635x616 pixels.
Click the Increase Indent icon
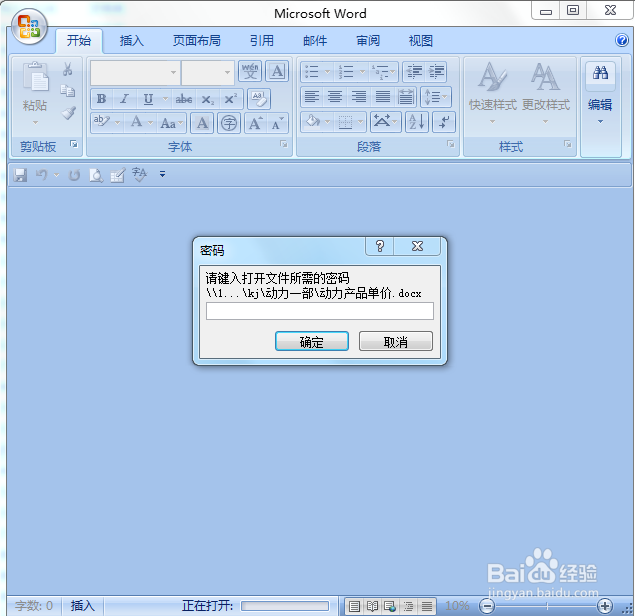pos(436,72)
